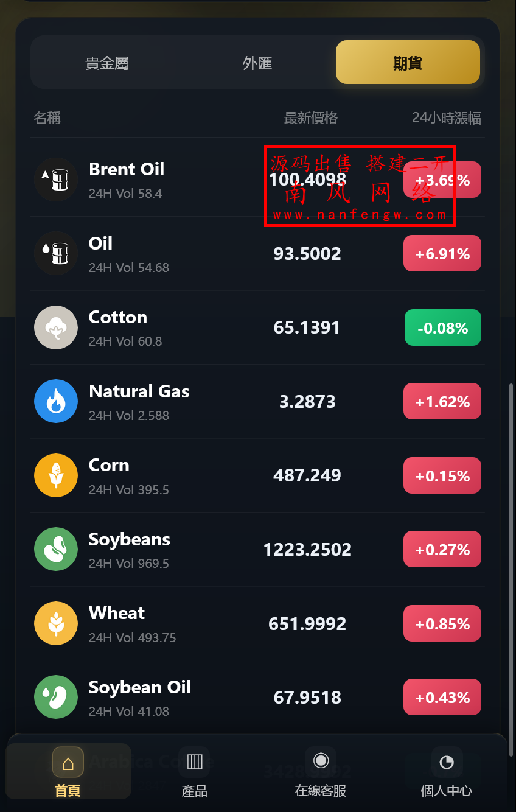Click the Soybeans commodity icon

tap(56, 549)
